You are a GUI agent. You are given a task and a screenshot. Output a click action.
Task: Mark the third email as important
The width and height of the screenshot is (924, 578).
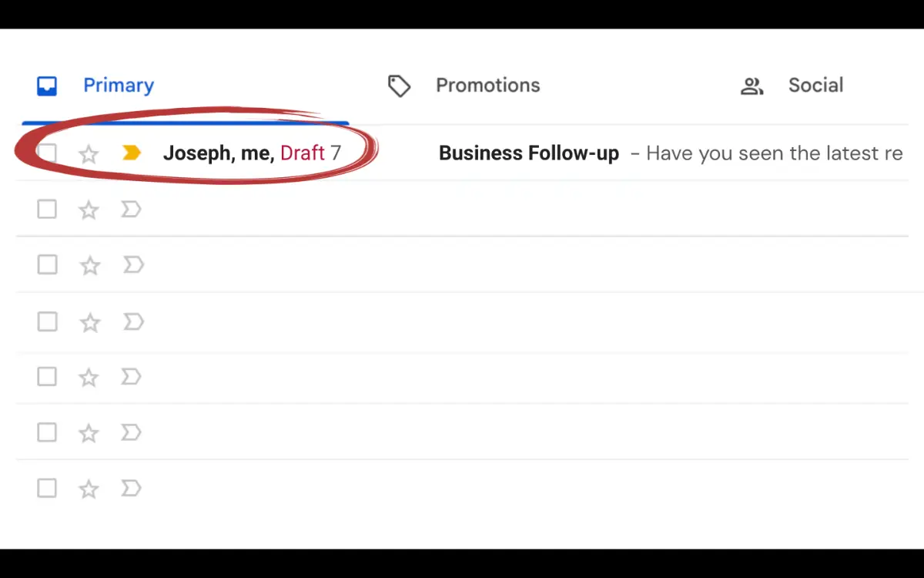(133, 264)
